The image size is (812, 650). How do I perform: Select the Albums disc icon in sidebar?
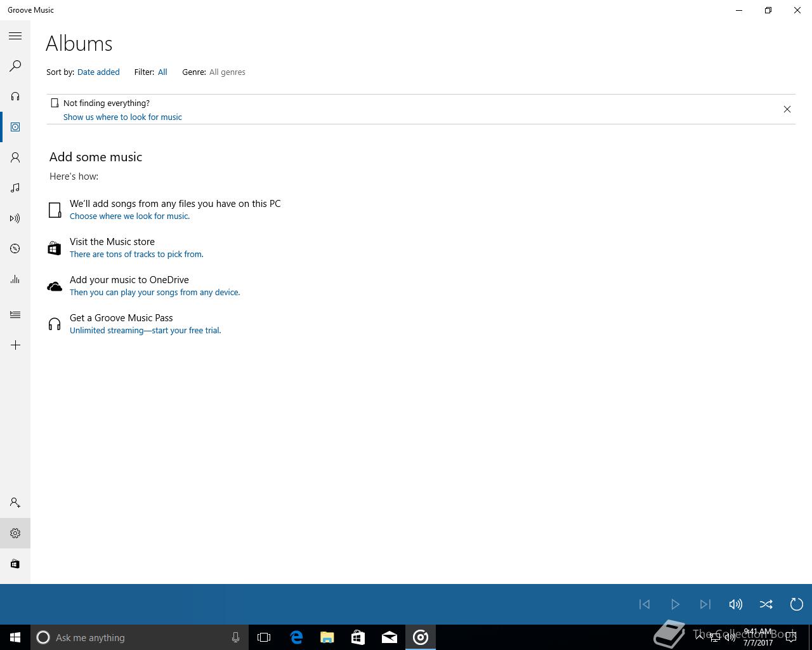click(x=15, y=127)
